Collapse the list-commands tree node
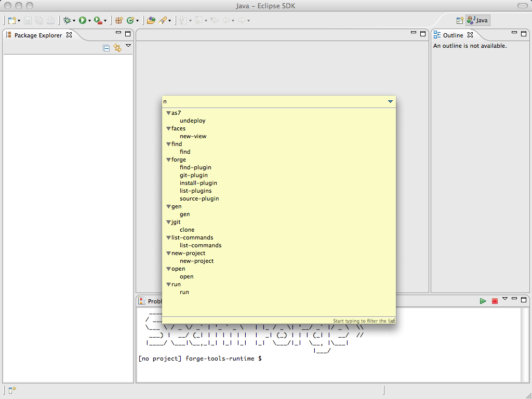The height and width of the screenshot is (399, 532). click(x=168, y=238)
